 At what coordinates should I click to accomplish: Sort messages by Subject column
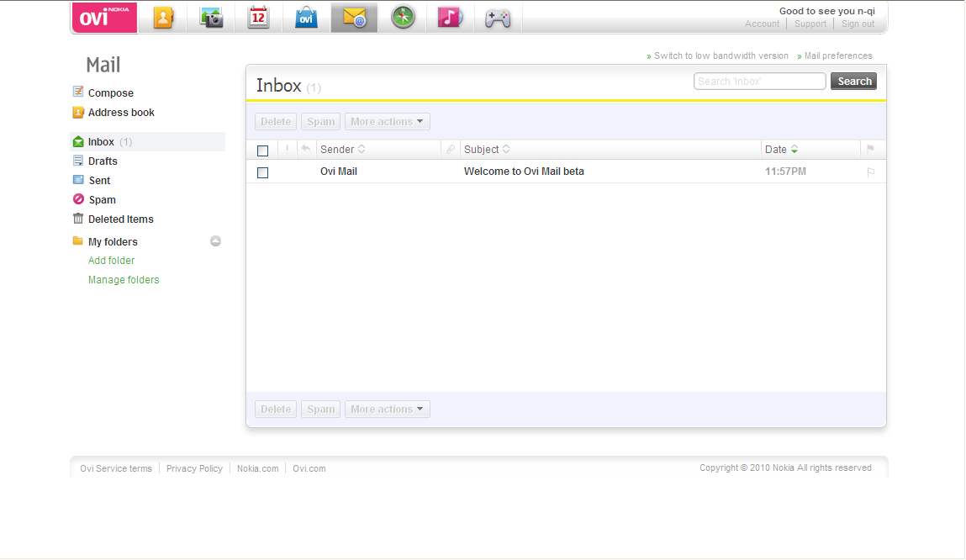point(487,149)
